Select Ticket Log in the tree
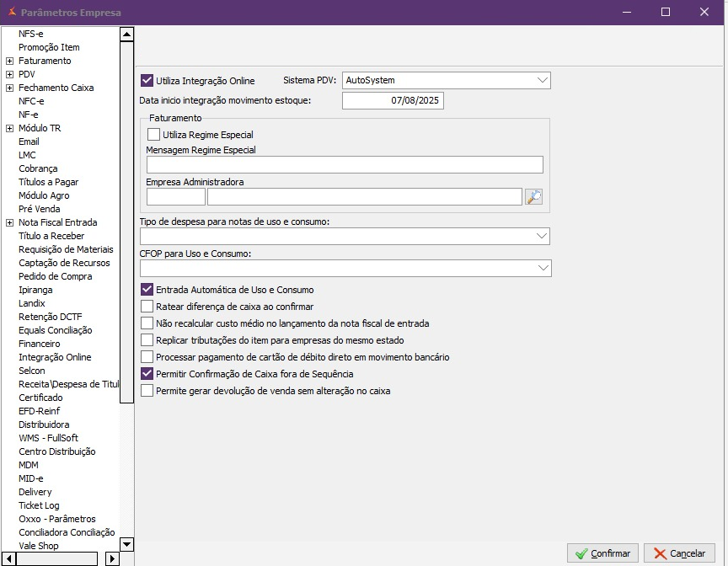This screenshot has height=566, width=728. [39, 505]
